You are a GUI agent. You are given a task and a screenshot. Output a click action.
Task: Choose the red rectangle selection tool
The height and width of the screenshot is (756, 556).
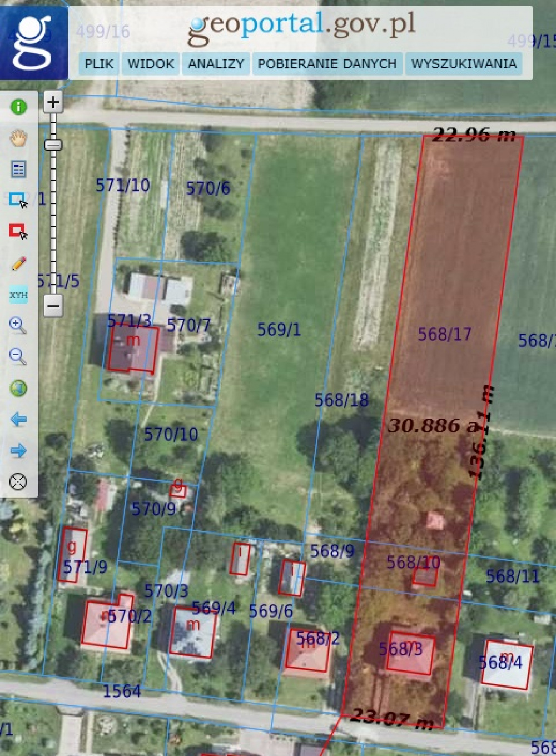point(18,231)
